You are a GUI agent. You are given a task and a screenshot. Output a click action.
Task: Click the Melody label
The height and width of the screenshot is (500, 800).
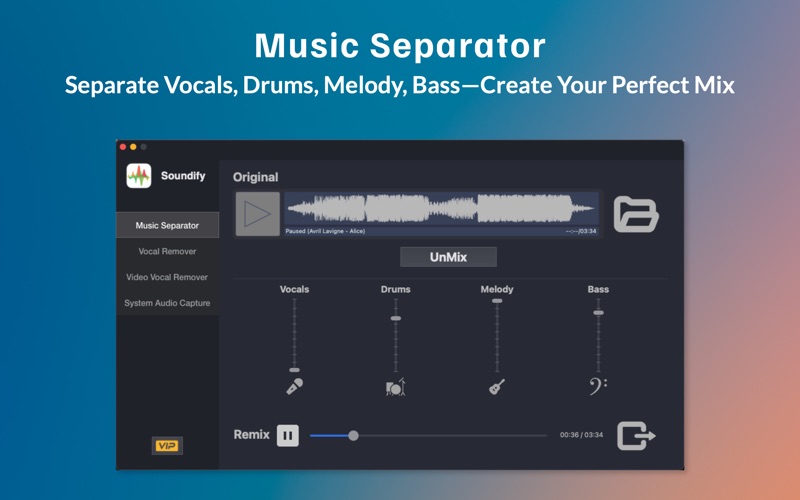(497, 289)
